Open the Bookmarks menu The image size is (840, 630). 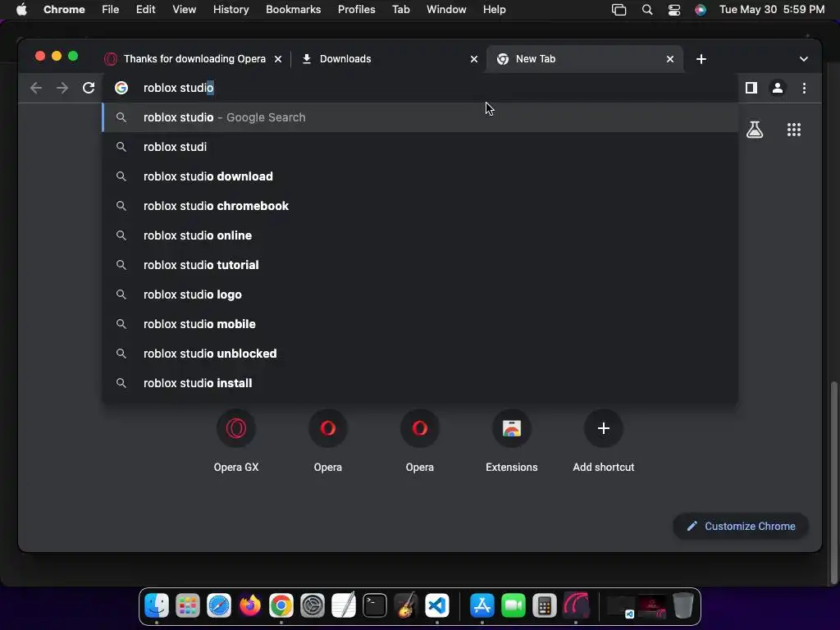click(293, 10)
